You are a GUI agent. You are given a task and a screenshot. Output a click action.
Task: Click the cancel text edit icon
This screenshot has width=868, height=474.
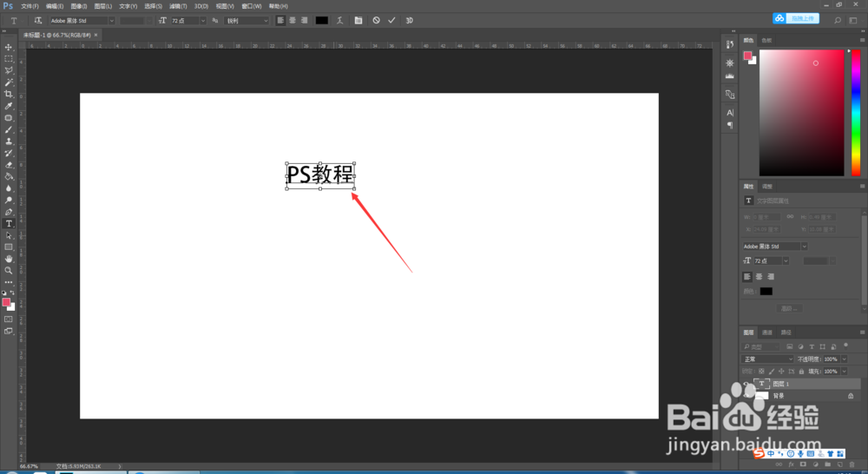[x=377, y=21]
